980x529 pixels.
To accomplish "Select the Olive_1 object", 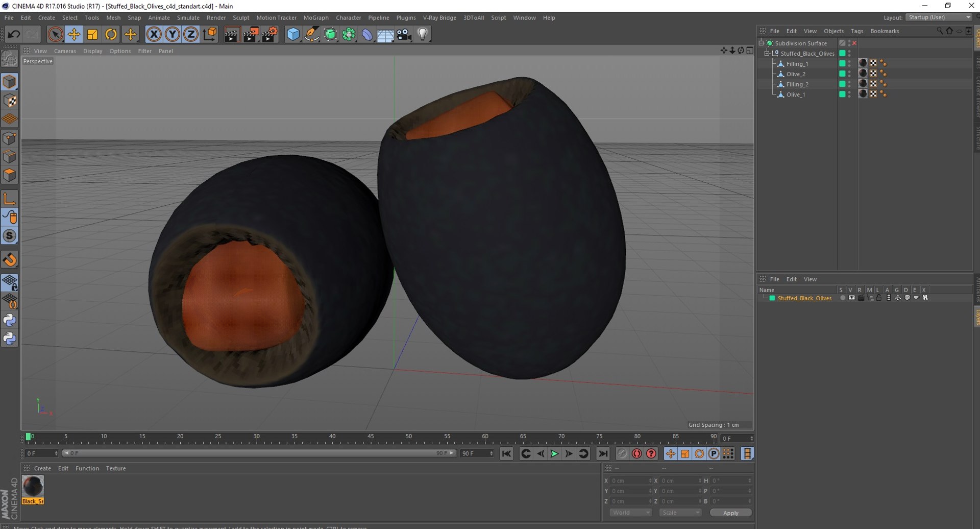I will pos(796,94).
